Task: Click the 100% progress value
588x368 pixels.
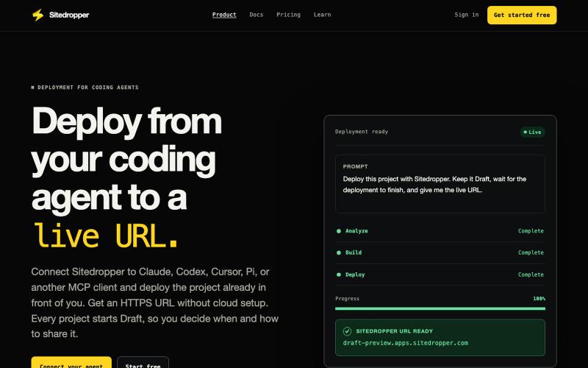Action: point(539,299)
